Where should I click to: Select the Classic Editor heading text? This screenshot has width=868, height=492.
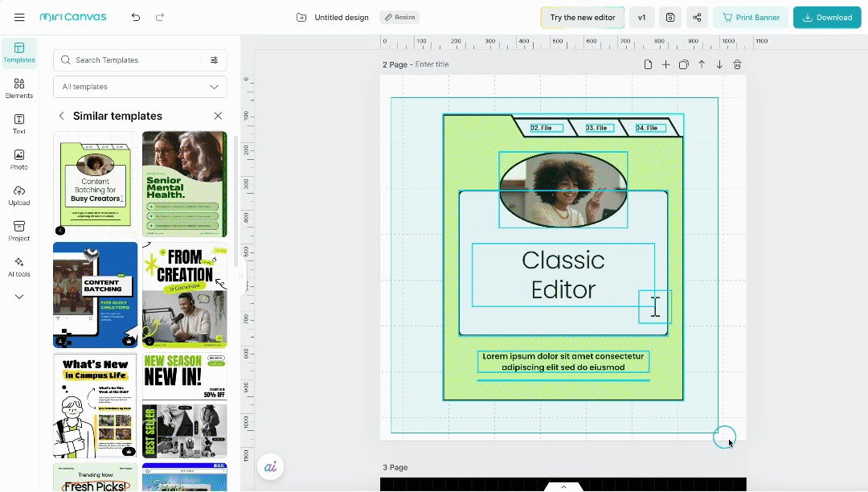point(563,275)
